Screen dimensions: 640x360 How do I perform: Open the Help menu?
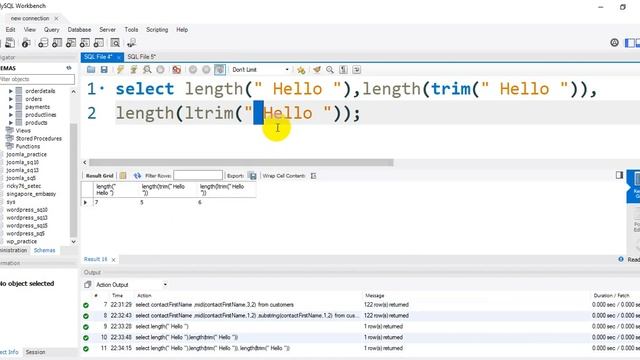pyautogui.click(x=182, y=30)
